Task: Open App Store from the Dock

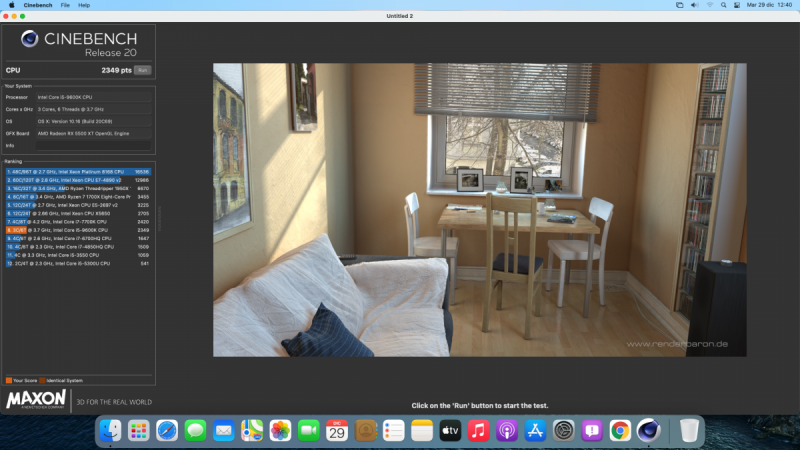Action: 535,431
